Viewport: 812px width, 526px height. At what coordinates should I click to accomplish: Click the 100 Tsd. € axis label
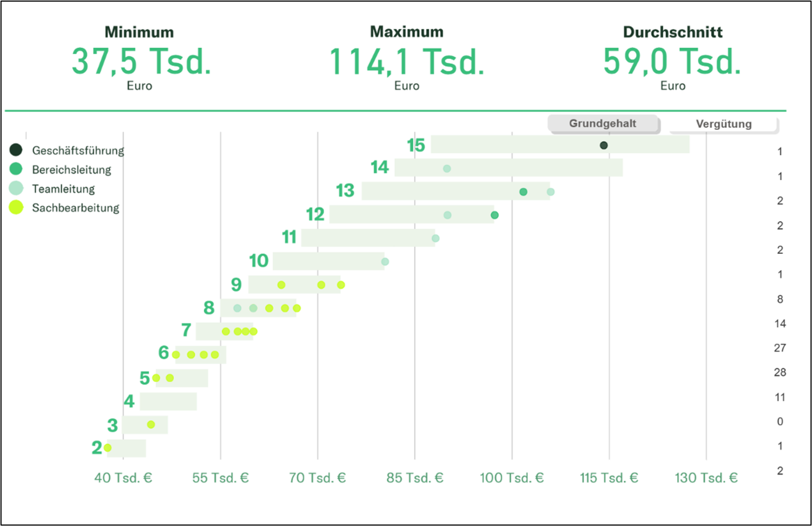click(x=511, y=478)
